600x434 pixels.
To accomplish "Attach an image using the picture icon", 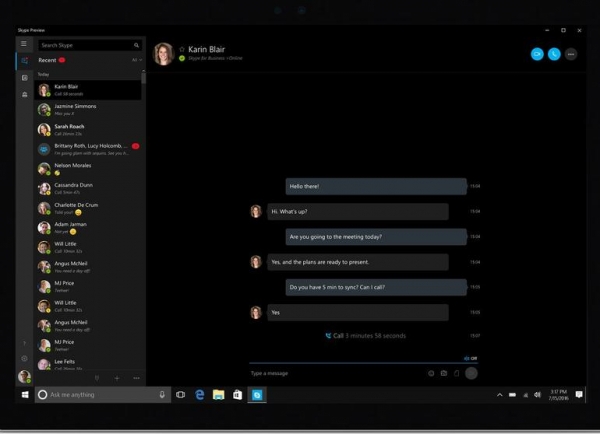I will coord(444,373).
